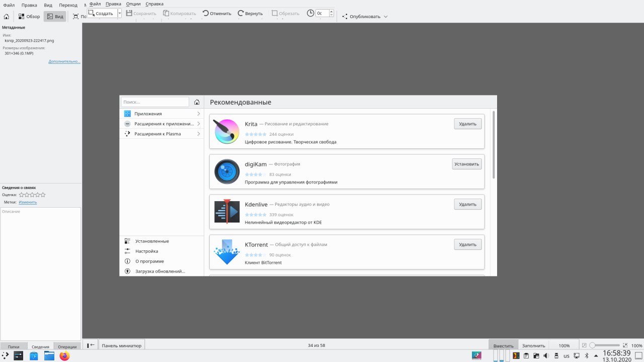Set rating to one star
This screenshot has height=362, width=644.
coord(22,195)
